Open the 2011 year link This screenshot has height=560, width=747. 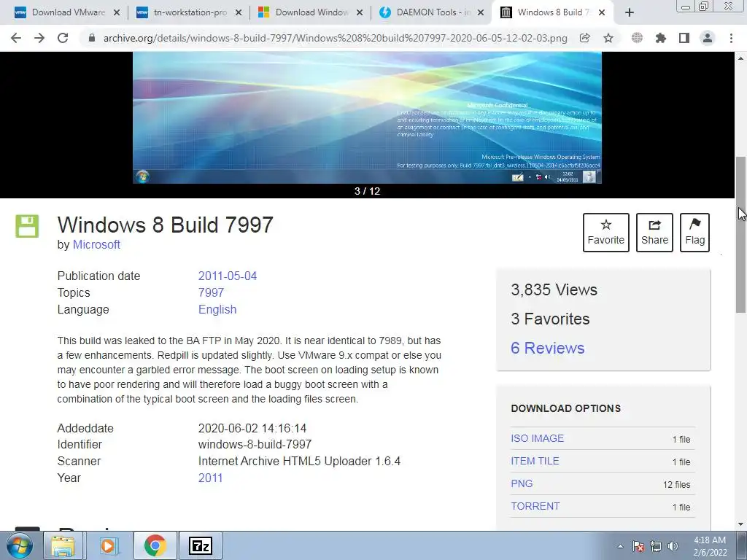(x=210, y=478)
